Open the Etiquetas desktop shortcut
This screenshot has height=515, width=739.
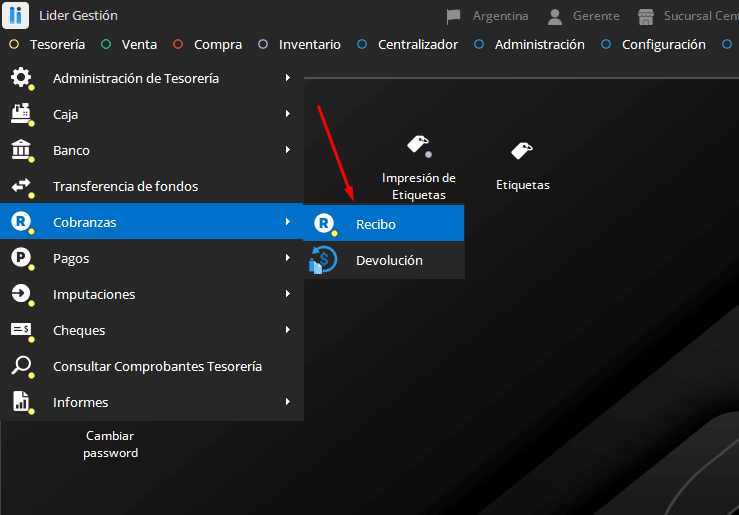(x=522, y=152)
